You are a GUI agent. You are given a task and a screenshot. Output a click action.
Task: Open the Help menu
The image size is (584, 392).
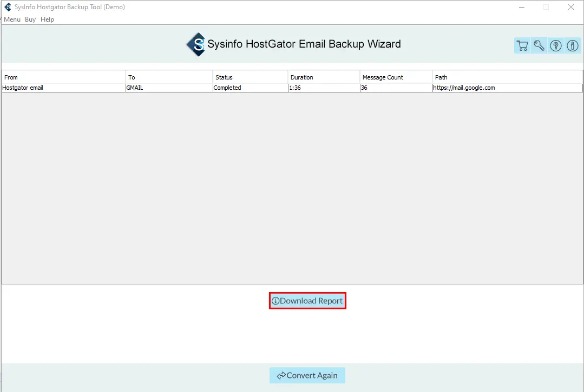(x=48, y=19)
